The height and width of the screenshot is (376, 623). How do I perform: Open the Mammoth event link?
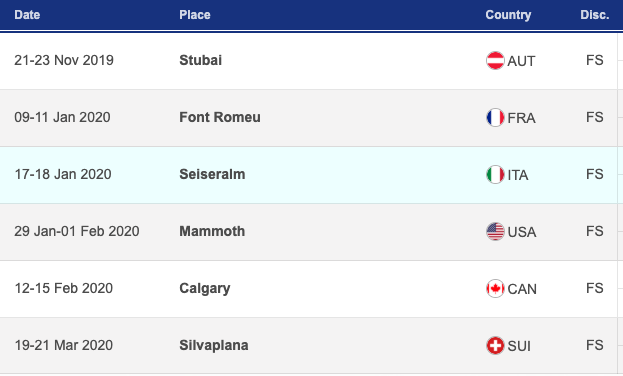pyautogui.click(x=212, y=231)
